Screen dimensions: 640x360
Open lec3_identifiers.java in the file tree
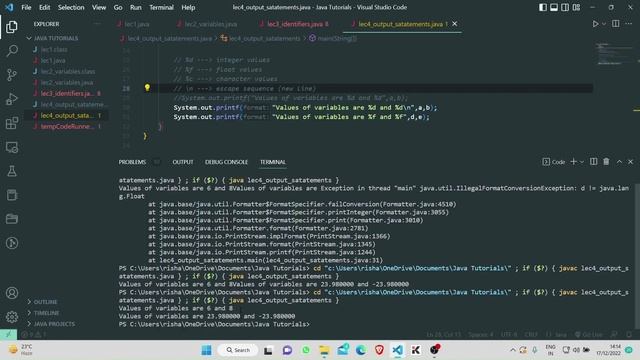click(67, 93)
